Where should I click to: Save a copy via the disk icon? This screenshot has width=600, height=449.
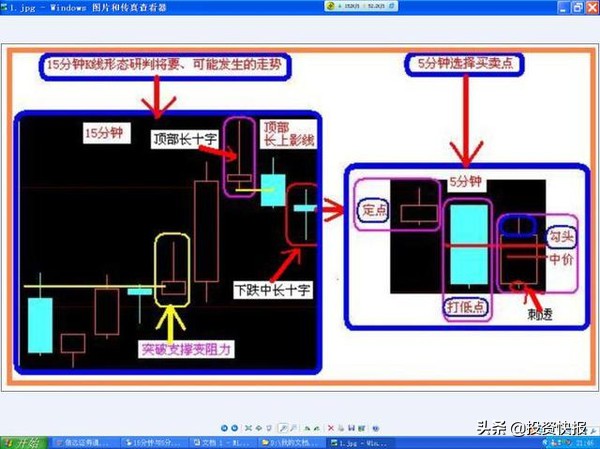click(351, 427)
